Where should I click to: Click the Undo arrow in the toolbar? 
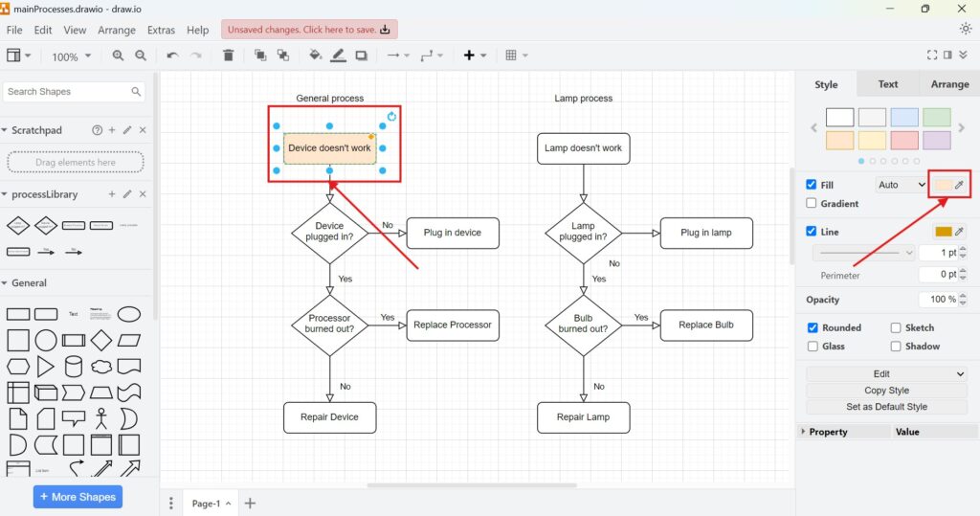(x=172, y=56)
